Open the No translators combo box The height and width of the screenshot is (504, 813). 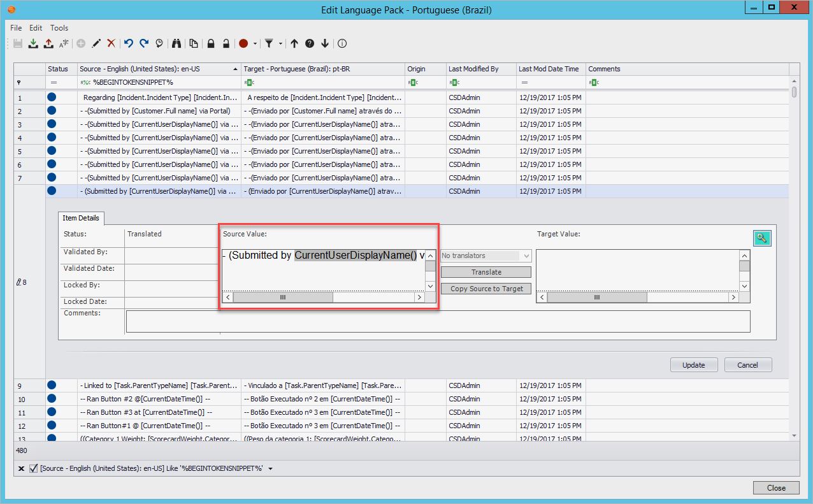(486, 256)
